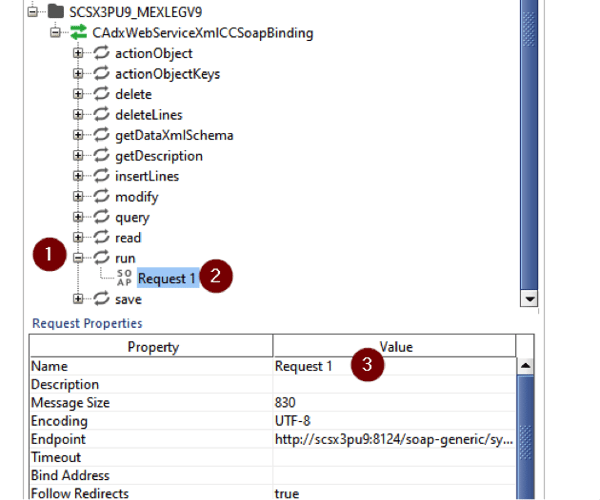Expand the actionObject operation
This screenshot has height=500, width=600.
[x=78, y=53]
